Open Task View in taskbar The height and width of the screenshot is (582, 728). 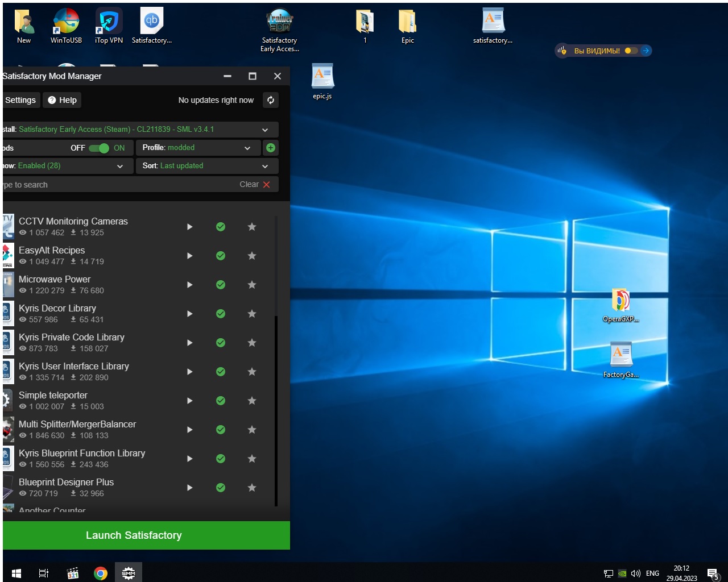point(44,573)
